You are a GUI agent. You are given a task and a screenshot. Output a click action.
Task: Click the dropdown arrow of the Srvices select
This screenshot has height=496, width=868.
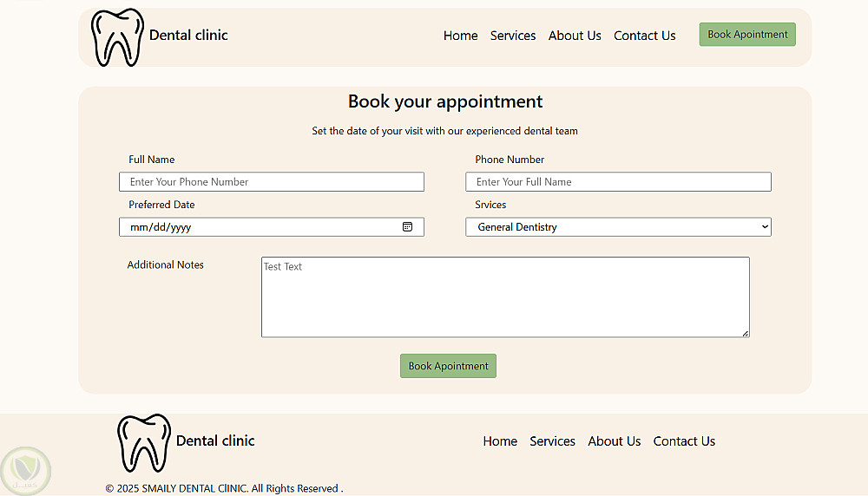point(765,226)
